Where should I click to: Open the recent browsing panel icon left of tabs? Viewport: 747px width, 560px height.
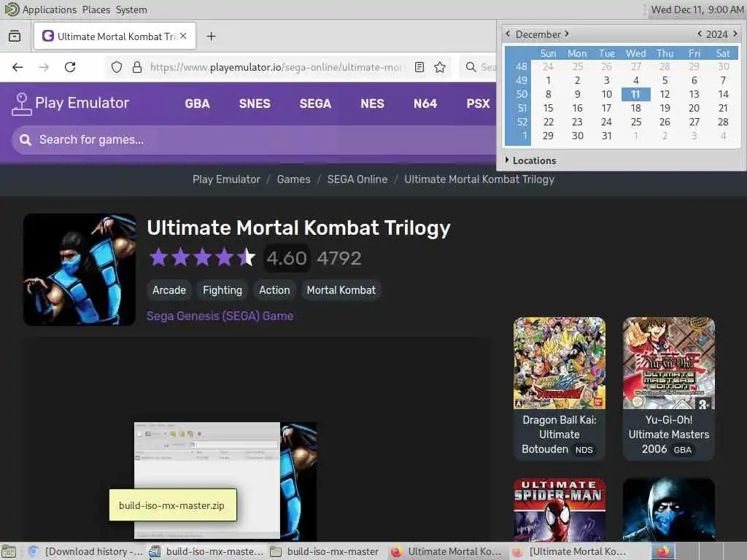[15, 36]
